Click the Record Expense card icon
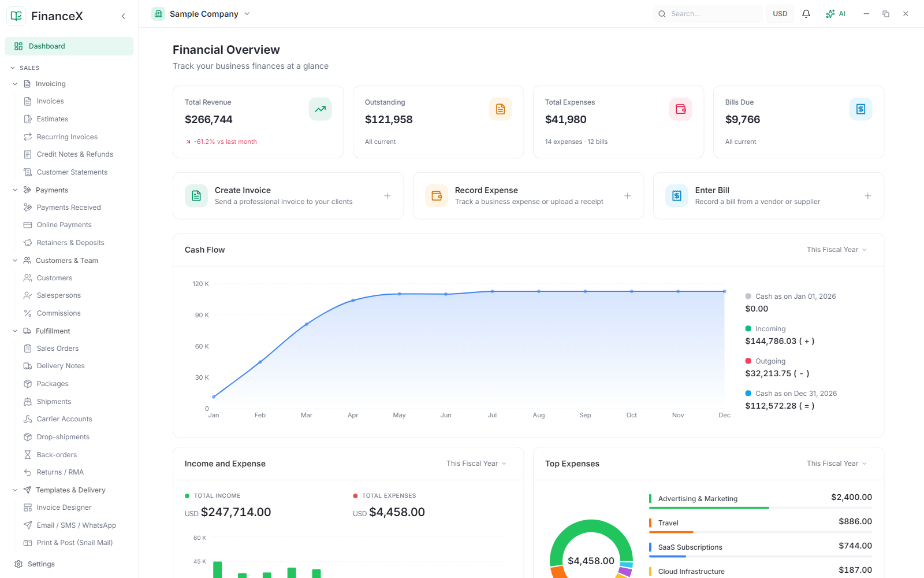 (x=437, y=196)
